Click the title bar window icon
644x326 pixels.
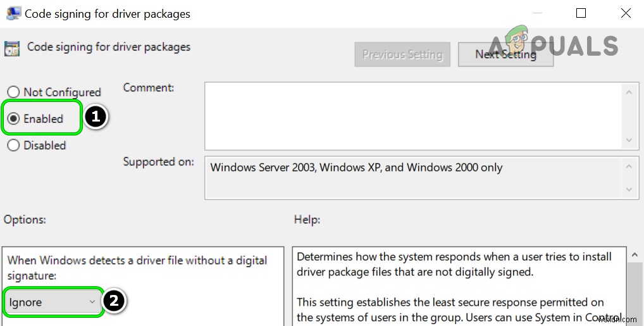pos(13,13)
